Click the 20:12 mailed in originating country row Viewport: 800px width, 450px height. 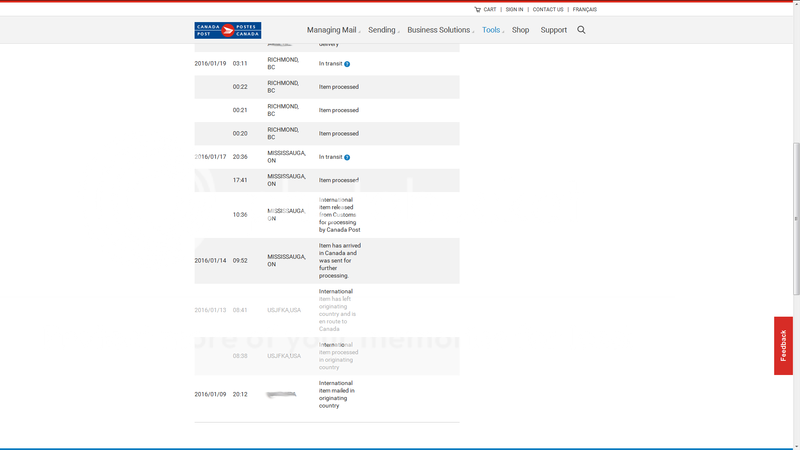[326, 394]
